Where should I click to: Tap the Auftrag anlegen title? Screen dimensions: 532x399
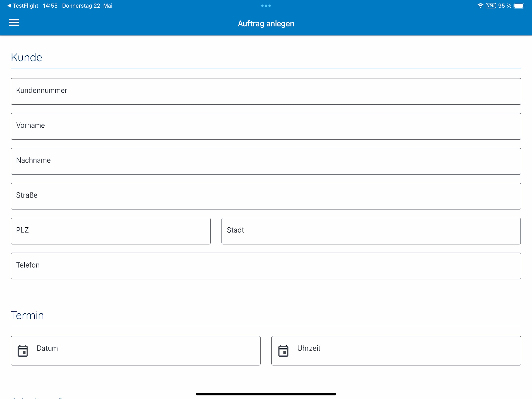tap(266, 24)
